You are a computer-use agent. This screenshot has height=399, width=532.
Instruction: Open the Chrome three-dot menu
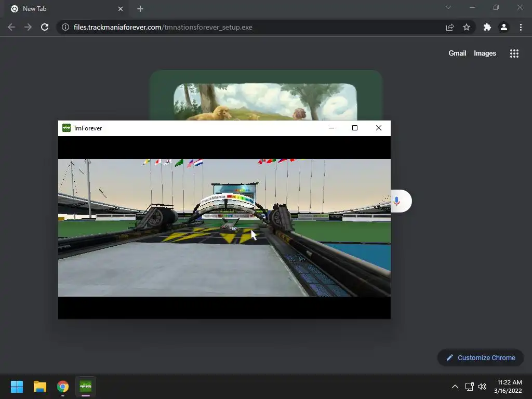pos(521,27)
